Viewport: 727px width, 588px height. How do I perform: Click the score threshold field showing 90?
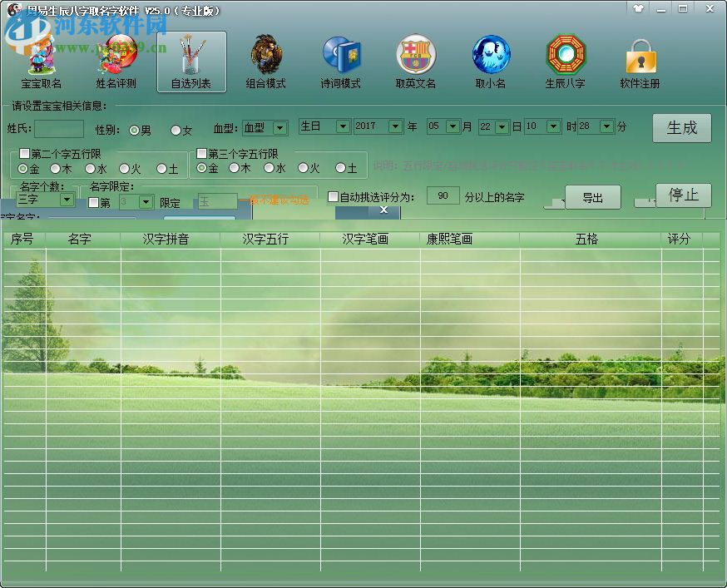click(443, 195)
